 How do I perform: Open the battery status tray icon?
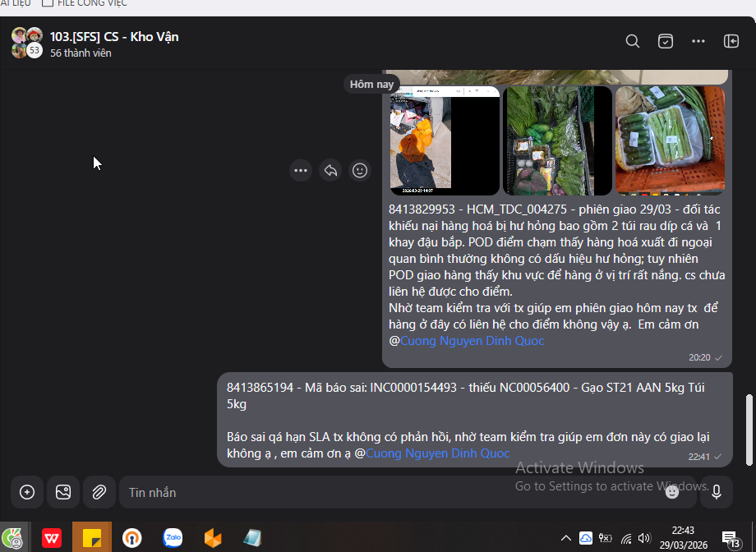[605, 538]
